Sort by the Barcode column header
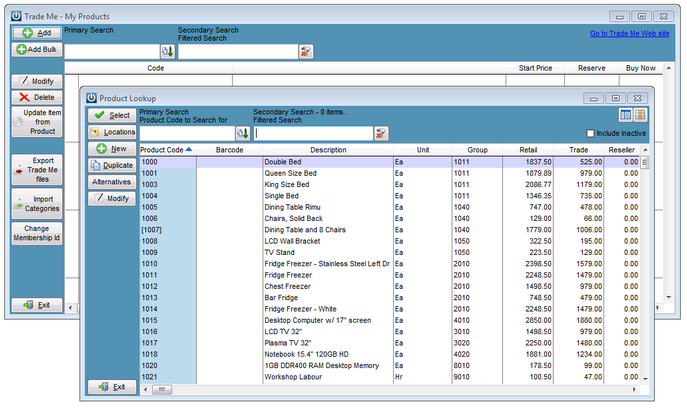Image resolution: width=687 pixels, height=408 pixels. (x=230, y=150)
